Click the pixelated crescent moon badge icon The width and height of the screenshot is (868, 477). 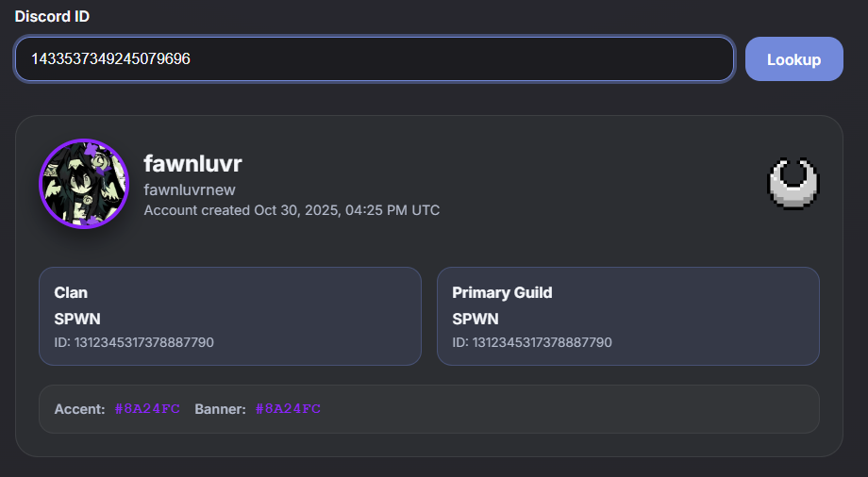[x=793, y=184]
